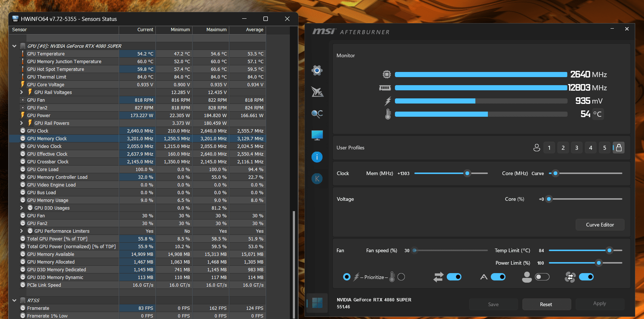Viewport: 644px width, 319px height.
Task: Collapse the RTSS sensor section
Action: pyautogui.click(x=14, y=300)
